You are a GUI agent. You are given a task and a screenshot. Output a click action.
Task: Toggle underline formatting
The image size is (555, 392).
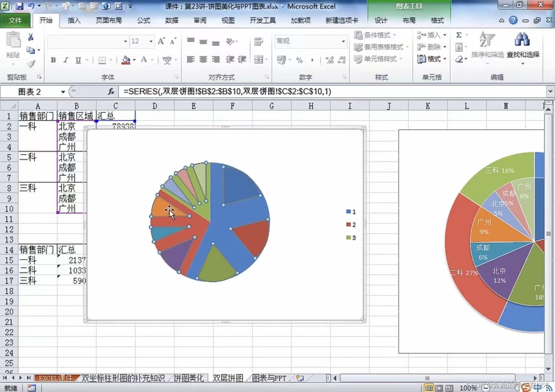tap(78, 60)
